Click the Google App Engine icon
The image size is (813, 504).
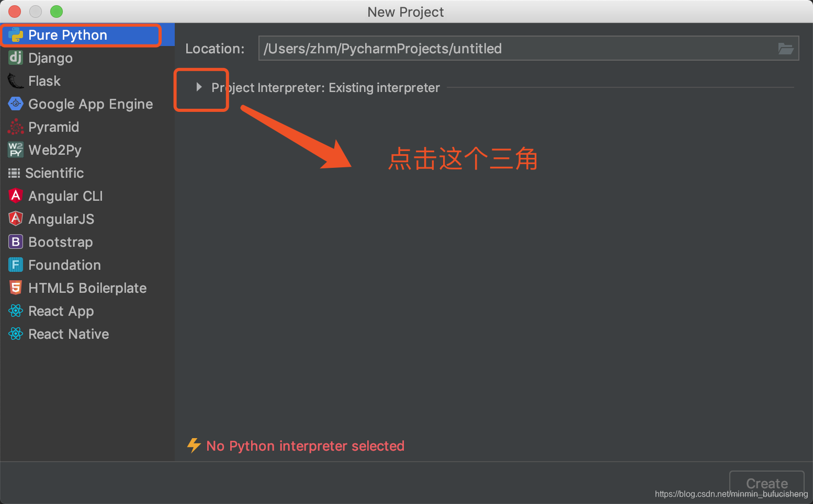(x=16, y=104)
